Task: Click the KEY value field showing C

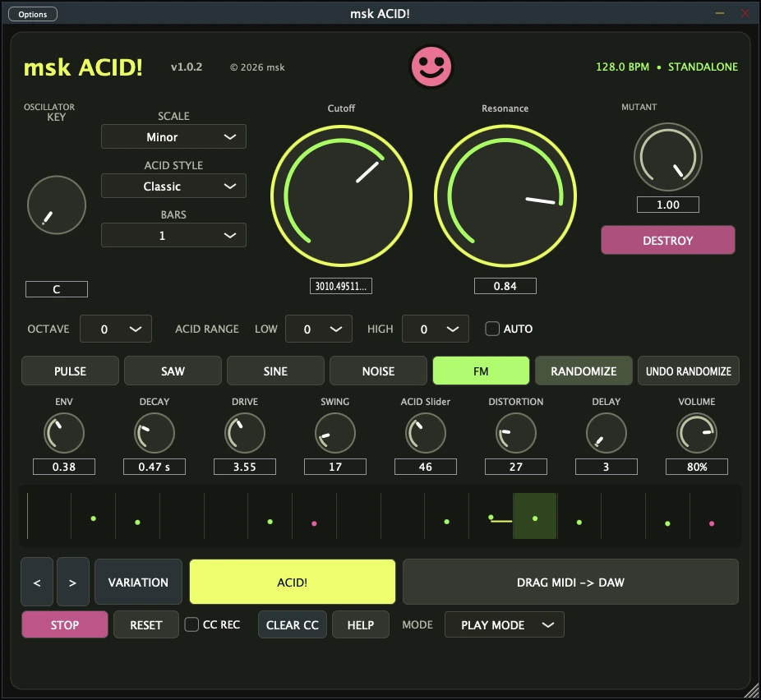Action: pyautogui.click(x=57, y=289)
